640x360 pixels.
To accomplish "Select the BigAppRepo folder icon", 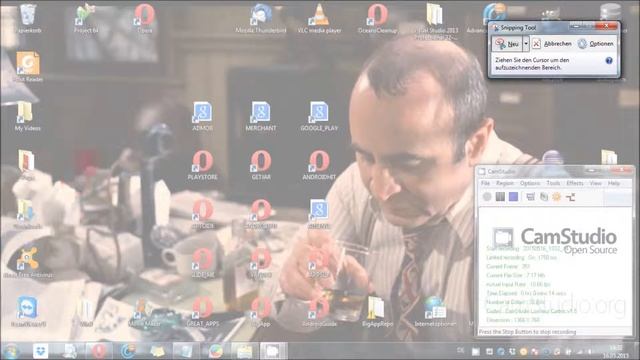I will [x=378, y=311].
